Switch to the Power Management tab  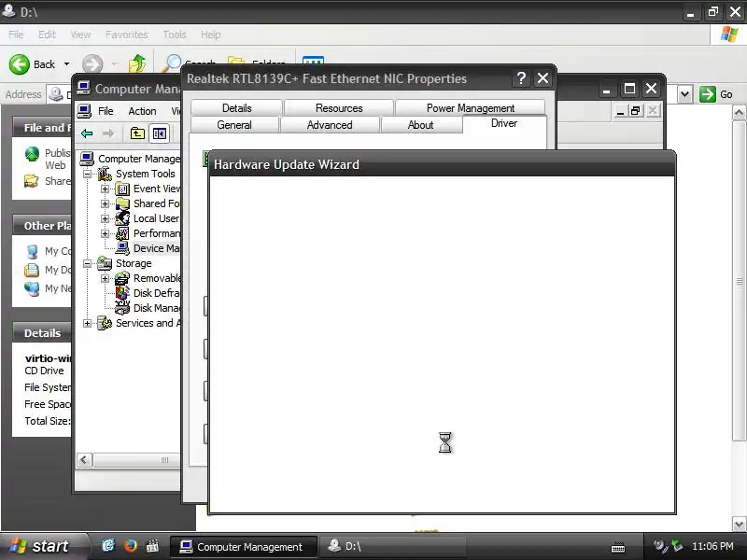click(471, 108)
